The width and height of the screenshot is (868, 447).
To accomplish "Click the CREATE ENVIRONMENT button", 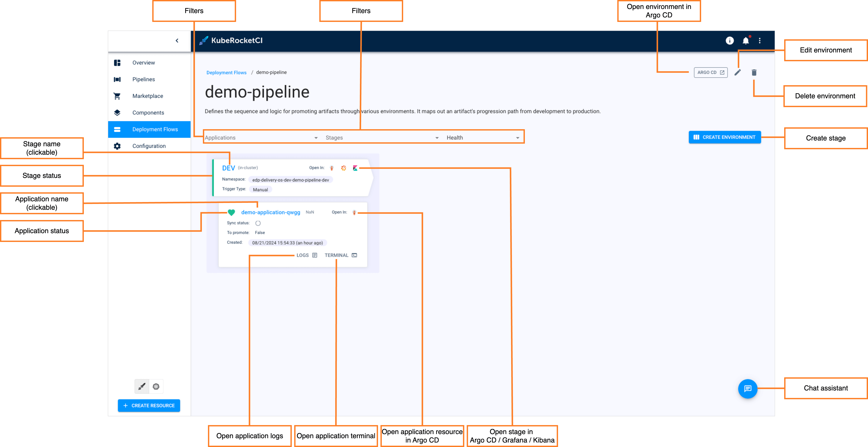I will click(x=724, y=137).
